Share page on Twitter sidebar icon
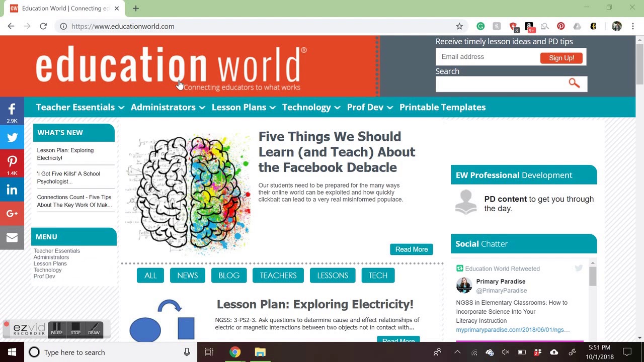This screenshot has height=362, width=644. coord(12,137)
